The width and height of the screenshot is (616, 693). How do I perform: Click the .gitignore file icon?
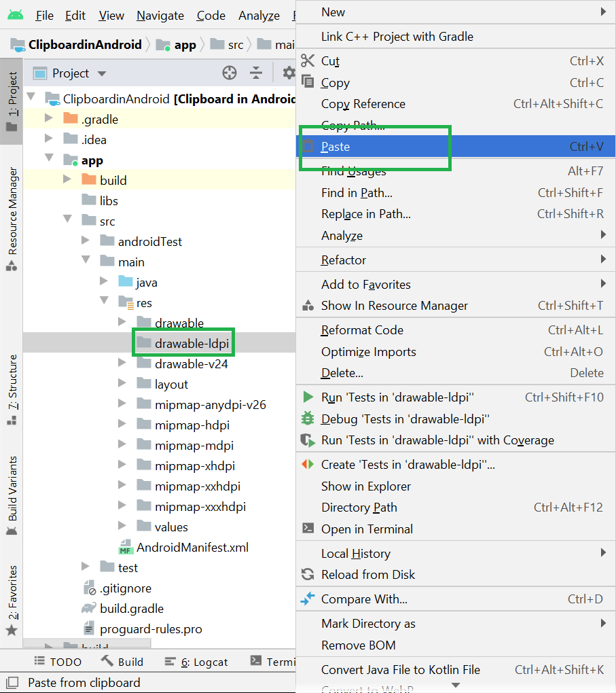pos(89,588)
